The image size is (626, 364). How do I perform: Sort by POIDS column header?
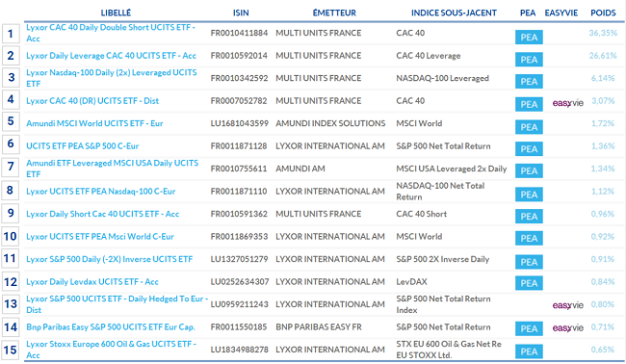tap(603, 13)
